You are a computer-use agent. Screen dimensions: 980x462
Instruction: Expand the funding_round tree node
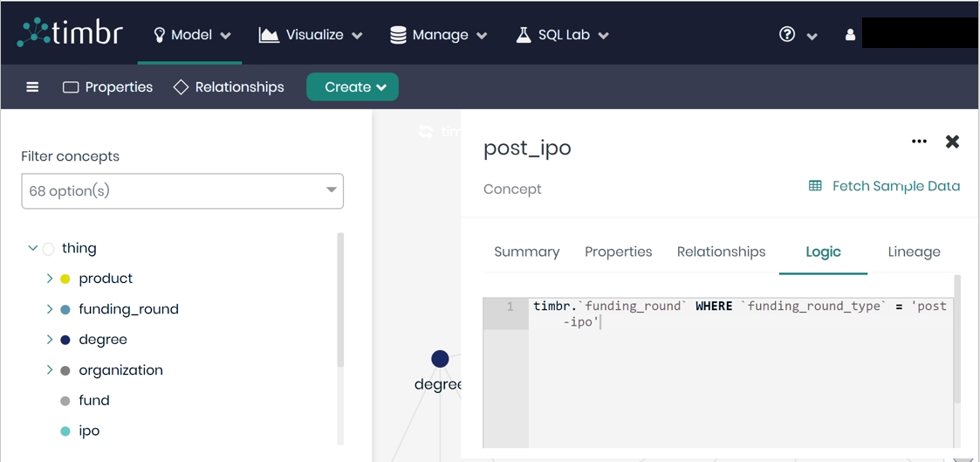click(x=50, y=309)
